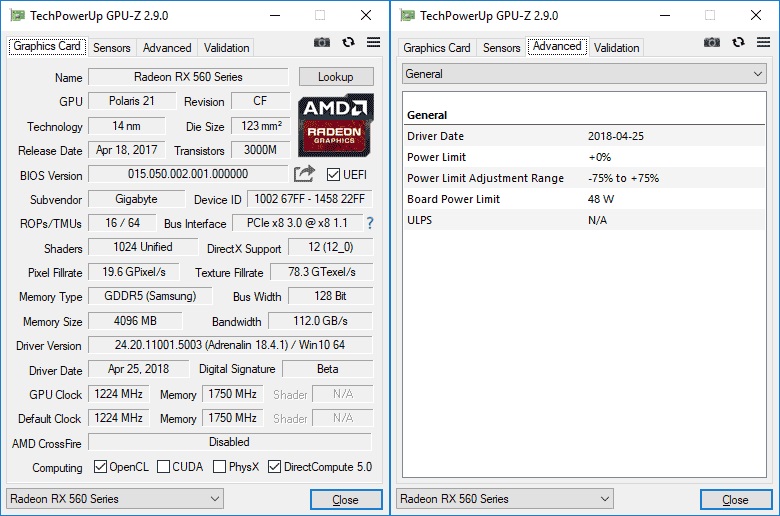
Task: Click Technology field 14 nm
Action: pyautogui.click(x=127, y=126)
